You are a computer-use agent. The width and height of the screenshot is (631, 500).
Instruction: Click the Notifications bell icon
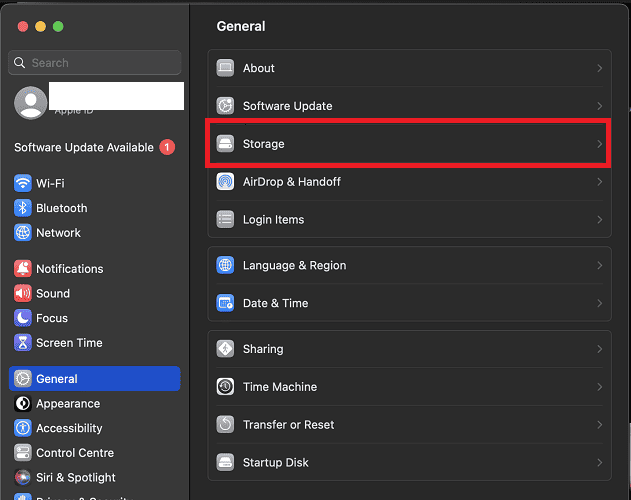pos(23,269)
